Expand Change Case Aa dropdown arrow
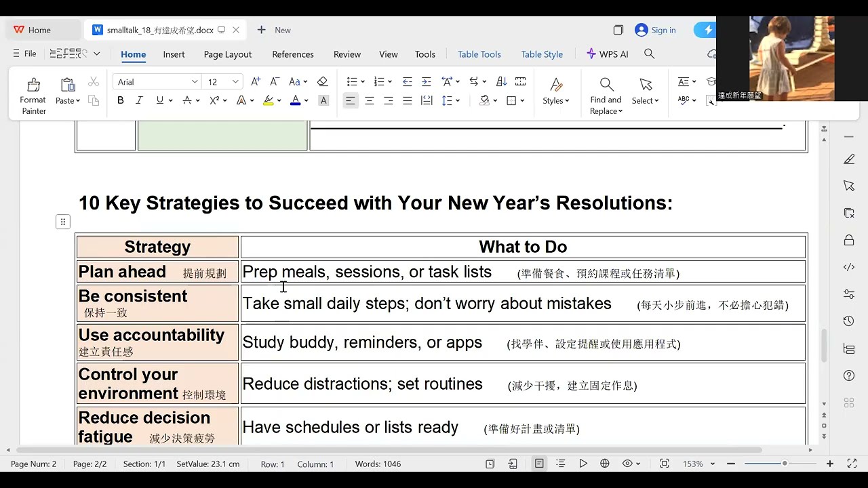868x488 pixels. [305, 82]
